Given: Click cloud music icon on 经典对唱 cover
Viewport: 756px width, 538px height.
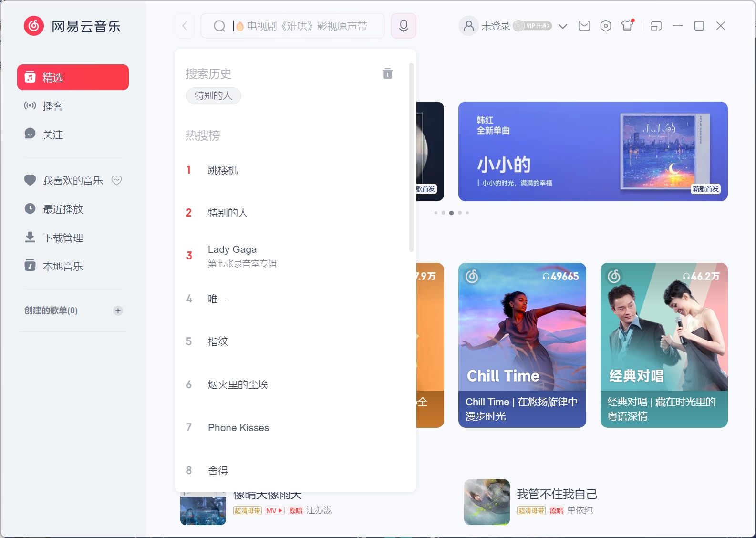Looking at the screenshot, I should pos(614,276).
